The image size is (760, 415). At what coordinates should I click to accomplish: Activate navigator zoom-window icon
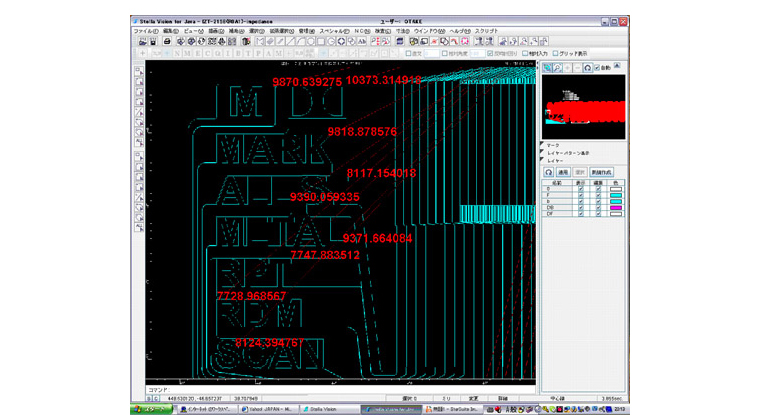tap(547, 68)
